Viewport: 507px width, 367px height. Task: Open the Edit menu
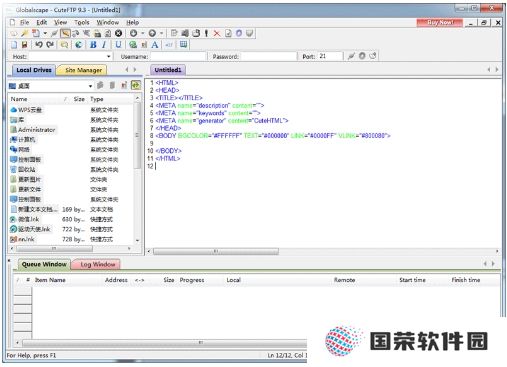(42, 22)
